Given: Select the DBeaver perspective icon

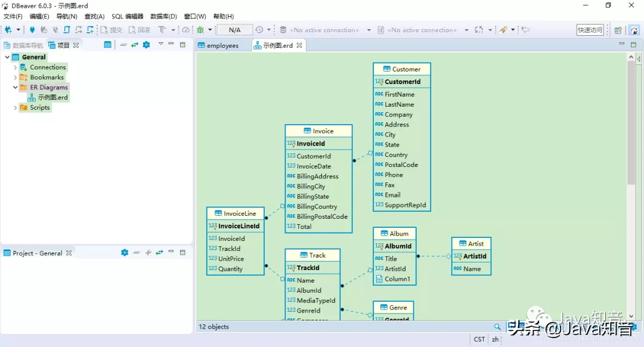Looking at the screenshot, I should [x=634, y=30].
